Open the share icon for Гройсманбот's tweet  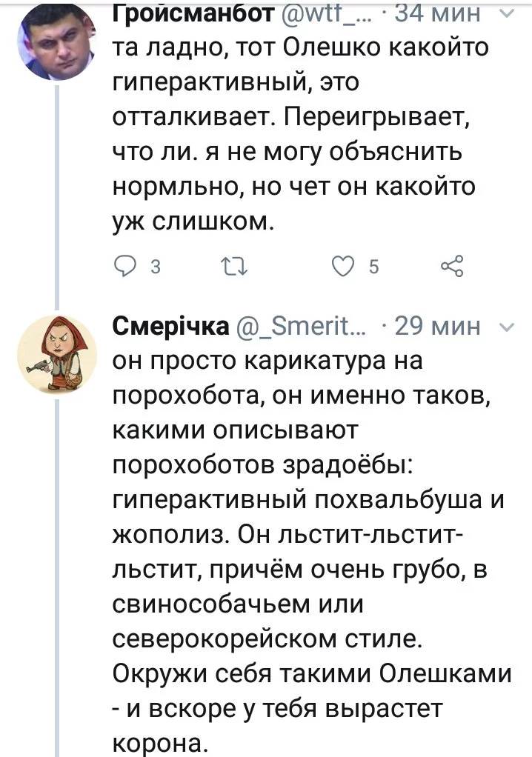pyautogui.click(x=451, y=267)
